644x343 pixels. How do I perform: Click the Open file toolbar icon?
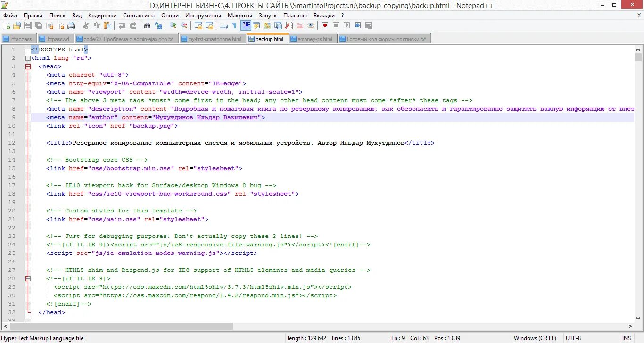tap(17, 25)
